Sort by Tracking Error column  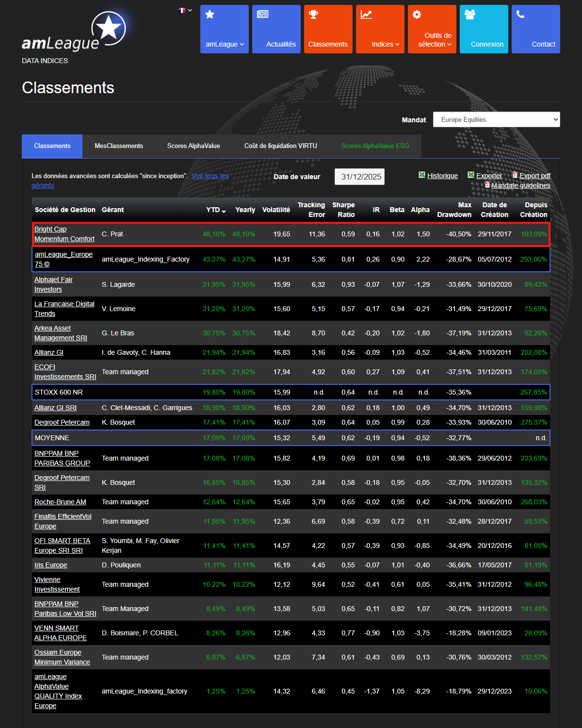point(311,210)
